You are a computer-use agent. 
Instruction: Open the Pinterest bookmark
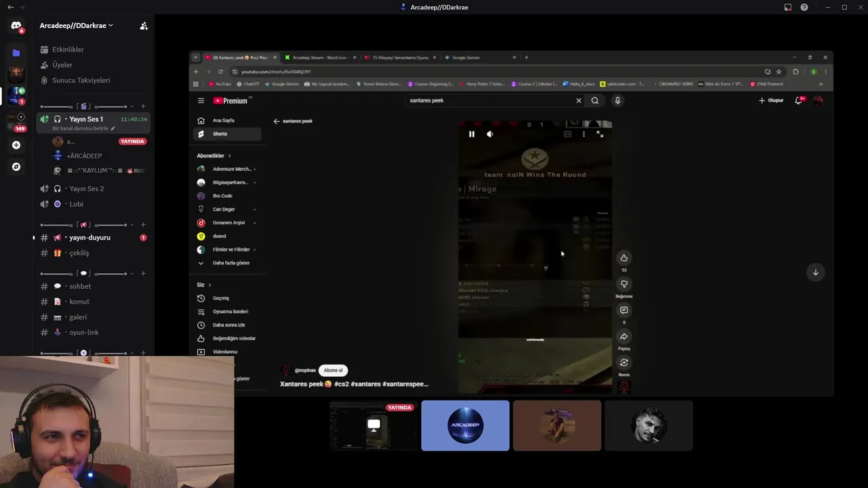[x=767, y=84]
